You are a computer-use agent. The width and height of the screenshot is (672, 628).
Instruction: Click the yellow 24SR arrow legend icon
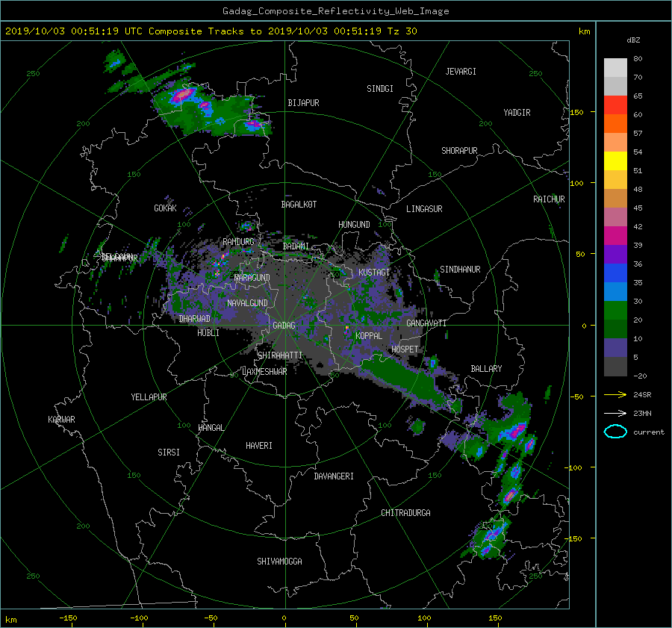pyautogui.click(x=615, y=395)
